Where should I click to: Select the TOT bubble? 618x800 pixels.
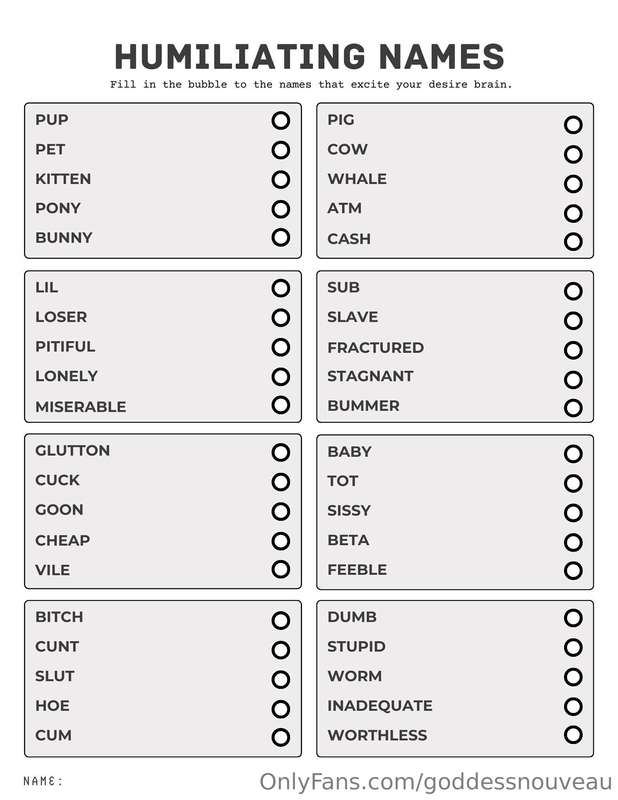(573, 483)
